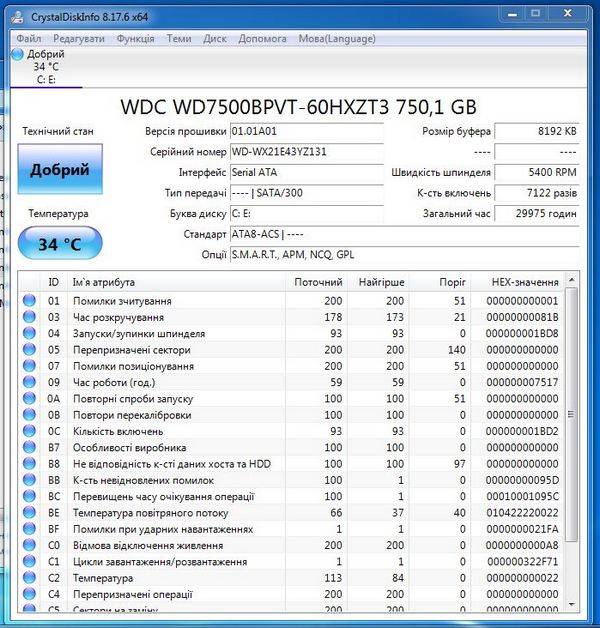The height and width of the screenshot is (628, 600).
Task: Click the Добрий health status button
Action: coord(59,170)
